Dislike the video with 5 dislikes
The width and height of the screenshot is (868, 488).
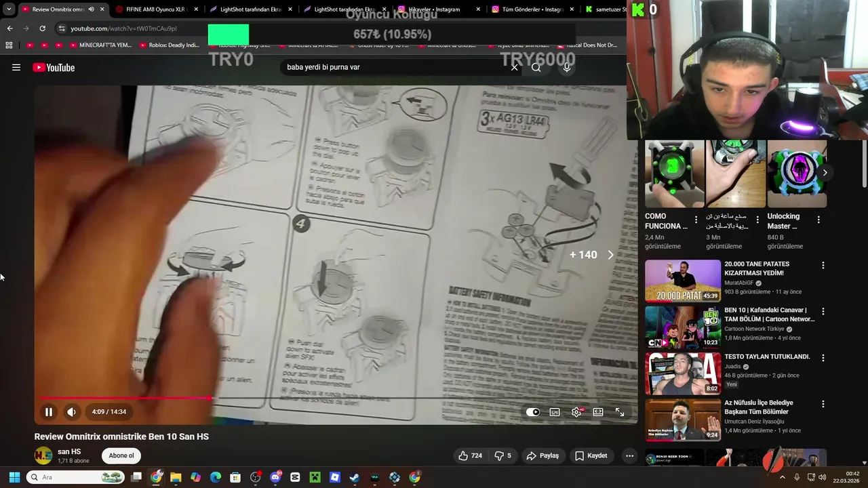tap(502, 455)
